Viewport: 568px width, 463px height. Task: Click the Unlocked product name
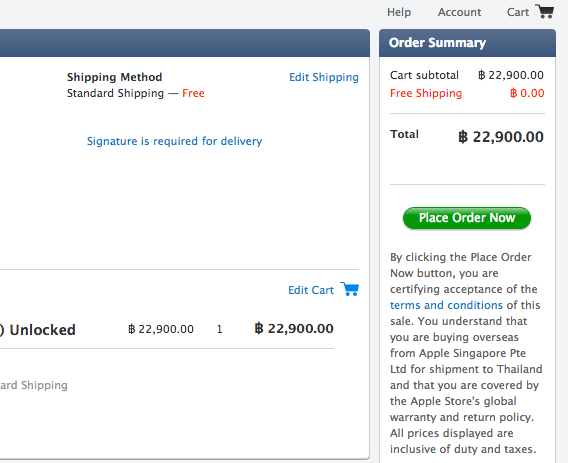[x=42, y=330]
